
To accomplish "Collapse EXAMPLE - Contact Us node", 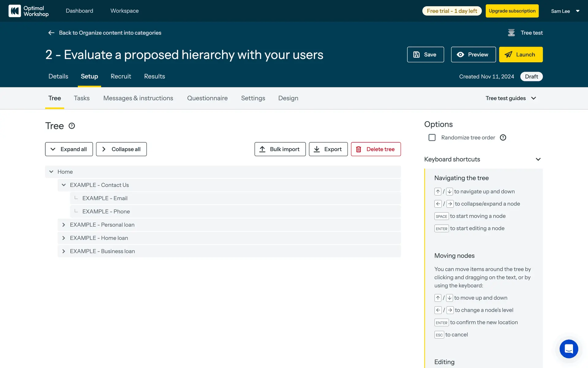I will [64, 185].
